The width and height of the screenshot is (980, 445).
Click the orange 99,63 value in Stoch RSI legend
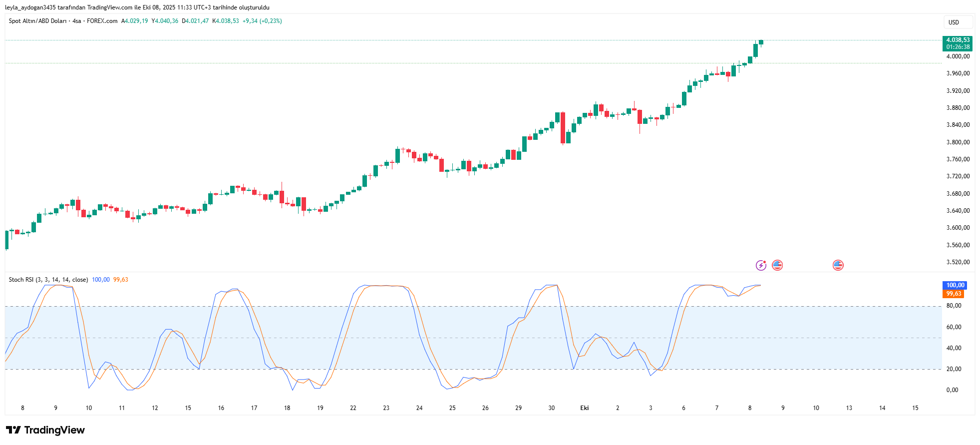120,280
